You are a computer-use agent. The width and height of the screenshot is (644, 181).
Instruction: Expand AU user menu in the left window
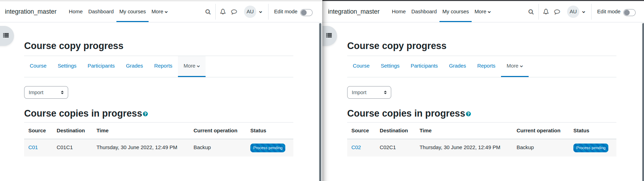tap(254, 12)
